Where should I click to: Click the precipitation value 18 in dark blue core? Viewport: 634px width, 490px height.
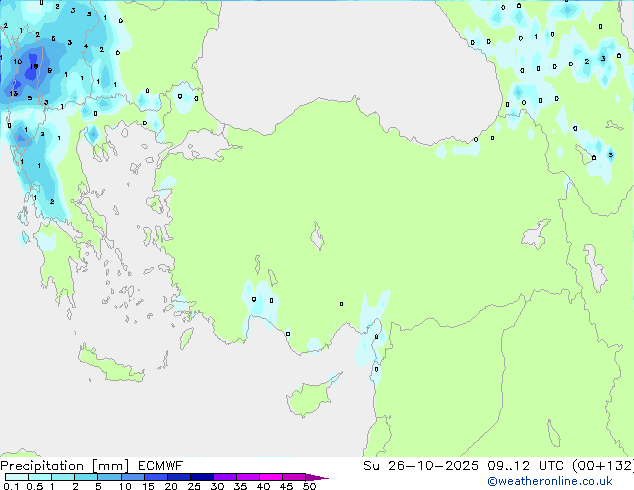tap(35, 68)
